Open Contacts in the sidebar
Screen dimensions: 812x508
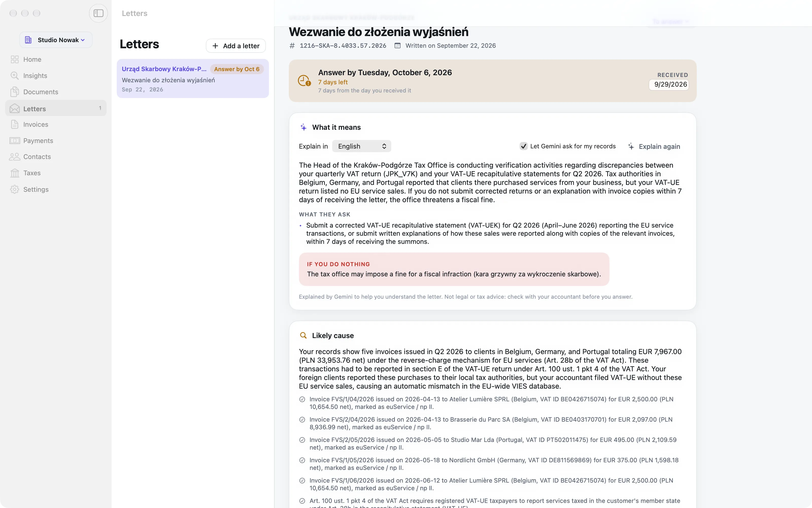point(56,156)
